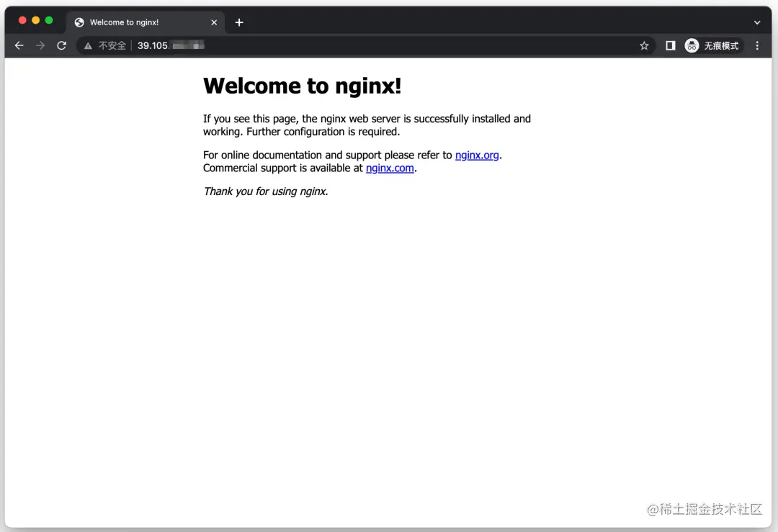Click the 不安全 not secure label

(112, 45)
